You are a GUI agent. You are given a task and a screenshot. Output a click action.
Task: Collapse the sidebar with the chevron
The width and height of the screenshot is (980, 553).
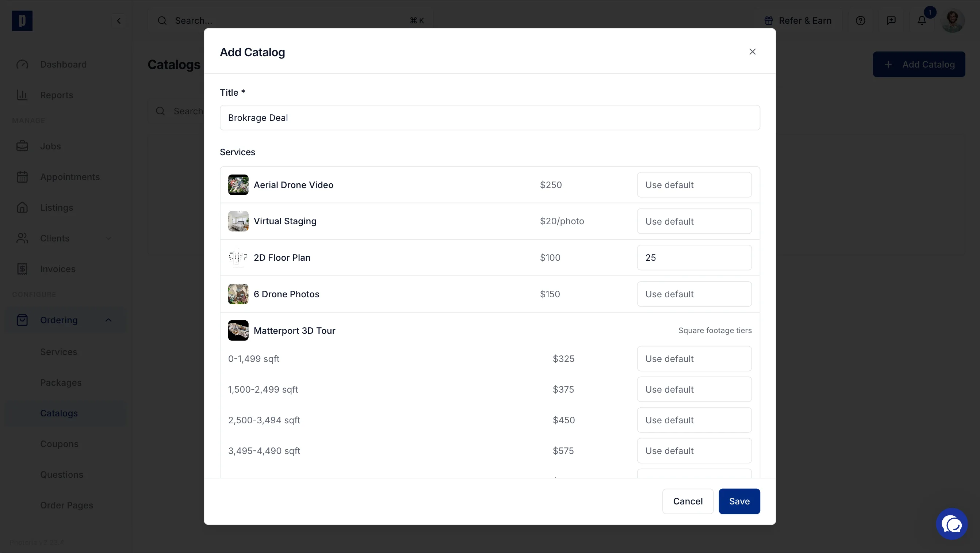pyautogui.click(x=119, y=20)
